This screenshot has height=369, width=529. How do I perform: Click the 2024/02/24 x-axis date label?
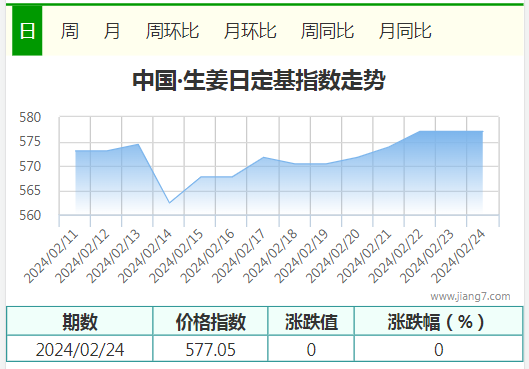pyautogui.click(x=458, y=256)
